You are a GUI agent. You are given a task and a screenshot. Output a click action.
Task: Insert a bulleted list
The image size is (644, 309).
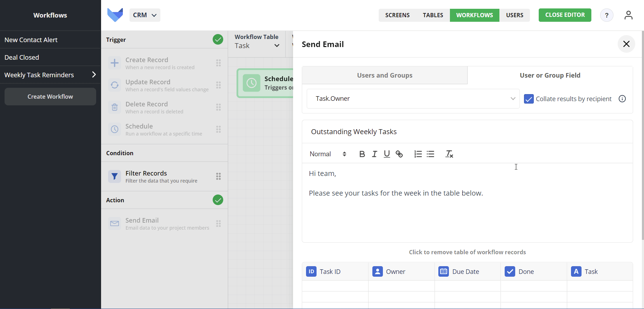click(x=431, y=154)
